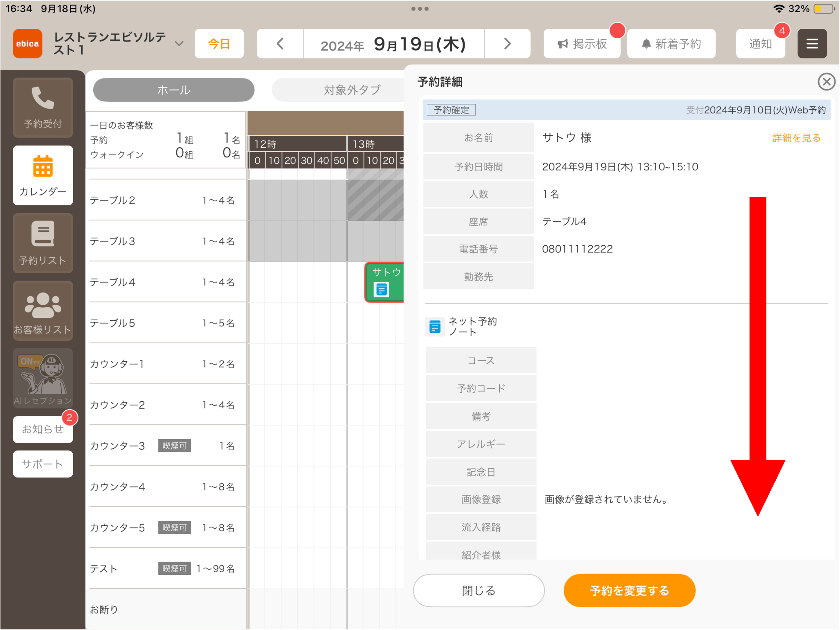Click the Wi-Fi status icon

point(779,8)
